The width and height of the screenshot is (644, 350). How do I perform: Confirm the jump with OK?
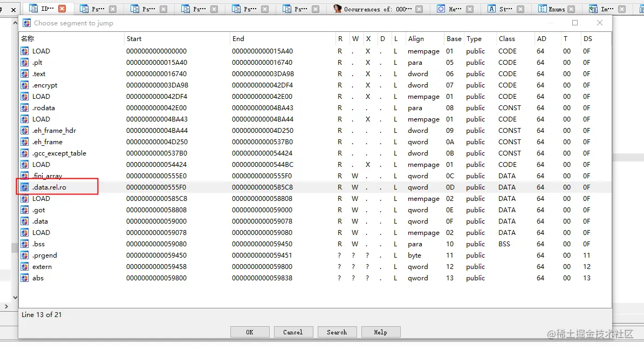coord(250,332)
